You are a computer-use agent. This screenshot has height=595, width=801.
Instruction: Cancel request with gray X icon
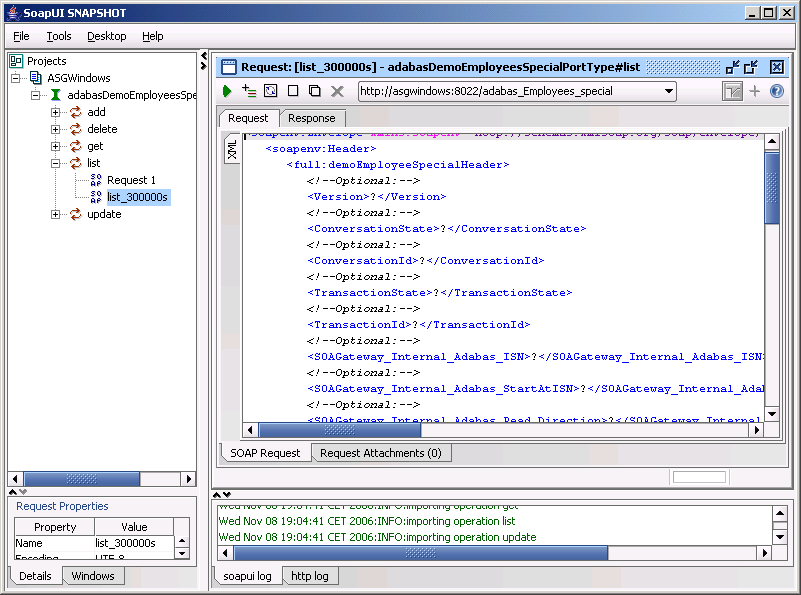tap(337, 91)
